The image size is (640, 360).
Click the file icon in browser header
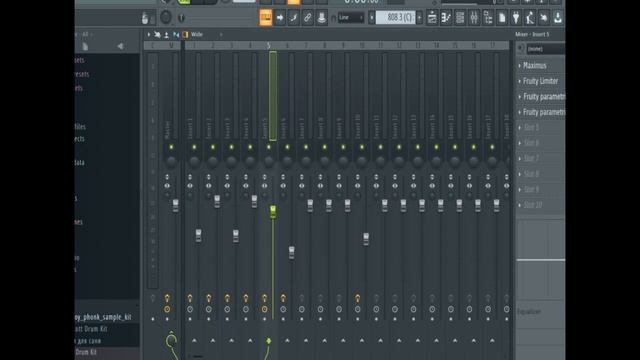point(85,47)
